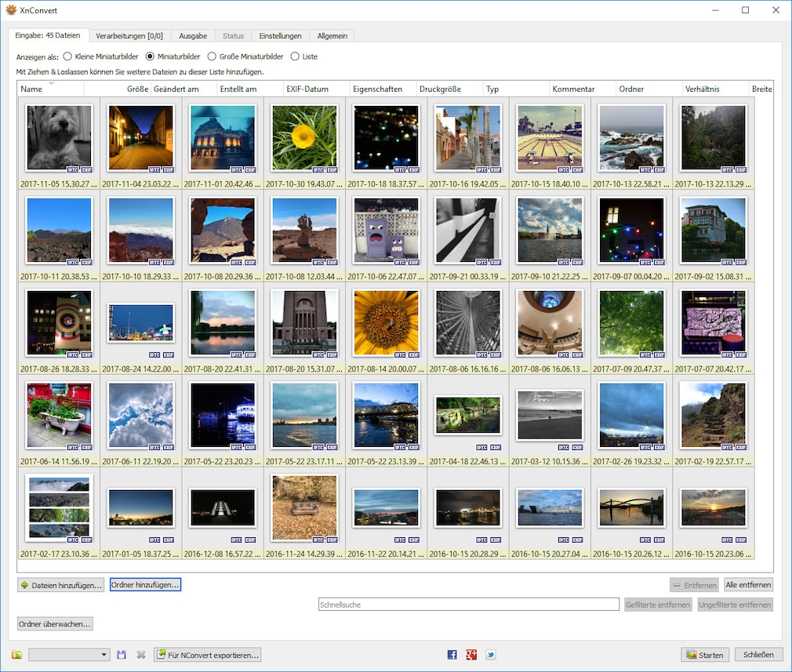792x672 pixels.
Task: Select the white villa photo 2017-09-02 15.08.31
Action: coord(714,231)
